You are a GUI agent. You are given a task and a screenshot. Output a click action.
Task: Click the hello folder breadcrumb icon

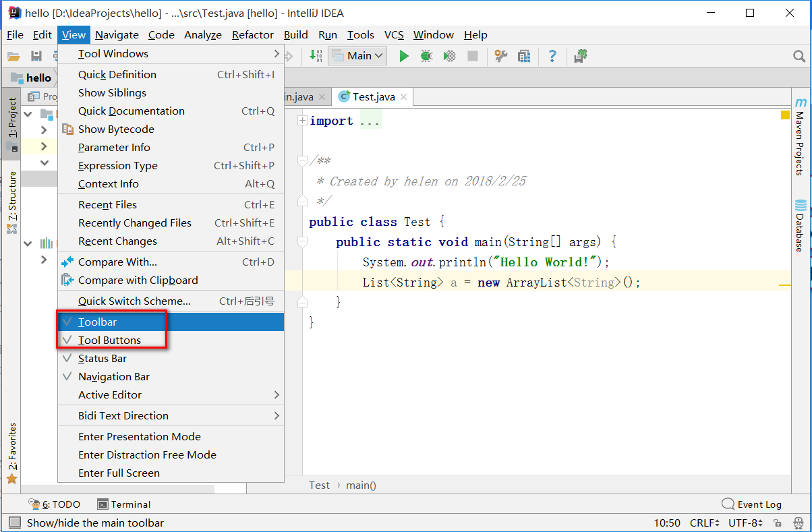(x=18, y=78)
